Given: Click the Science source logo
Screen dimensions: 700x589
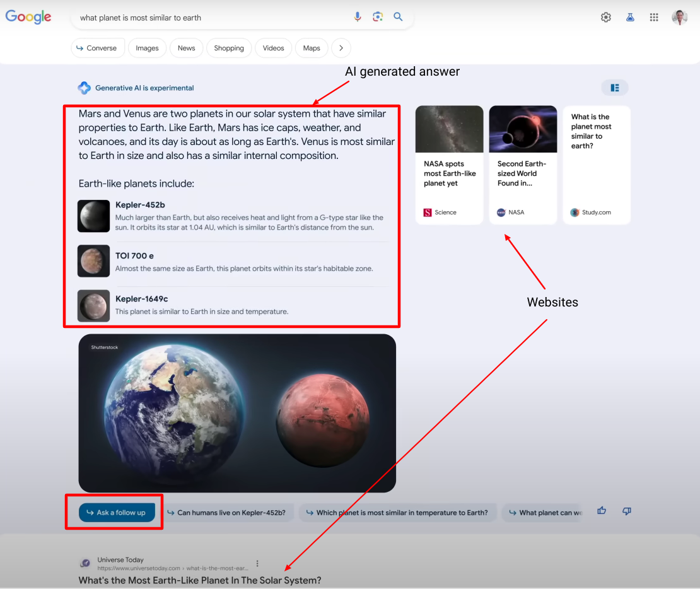Looking at the screenshot, I should tap(428, 213).
